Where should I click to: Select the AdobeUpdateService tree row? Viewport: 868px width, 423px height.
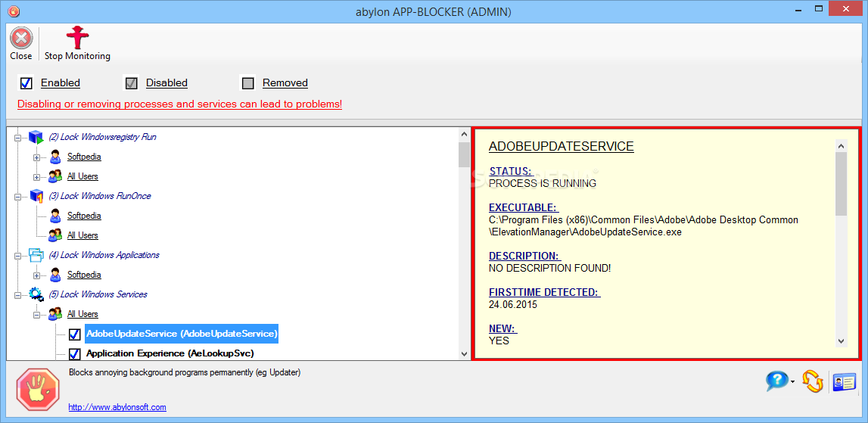click(x=182, y=334)
